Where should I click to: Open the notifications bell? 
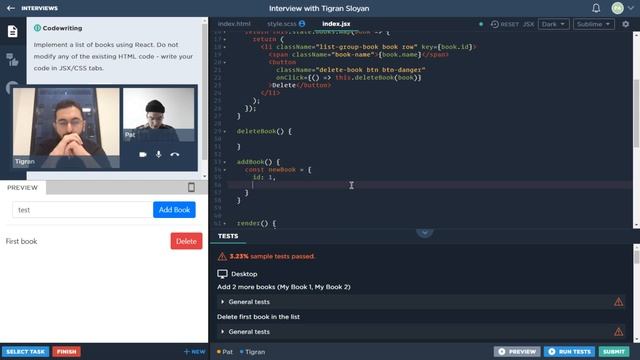tap(596, 8)
